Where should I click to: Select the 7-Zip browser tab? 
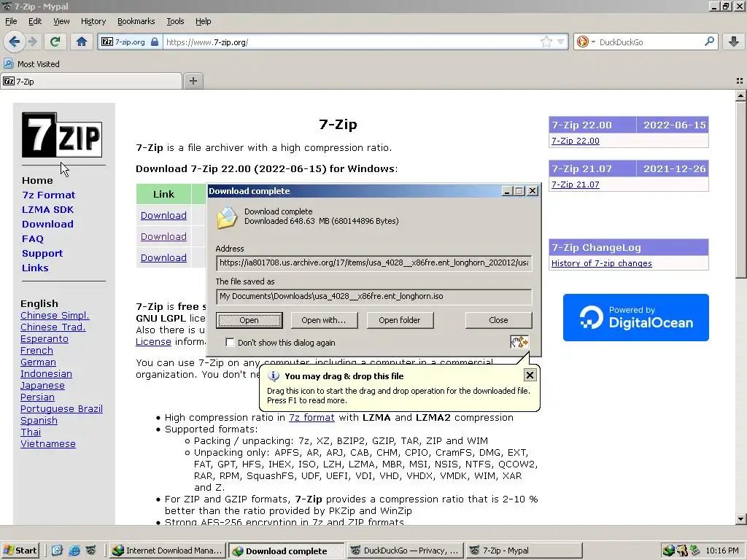[x=91, y=82]
